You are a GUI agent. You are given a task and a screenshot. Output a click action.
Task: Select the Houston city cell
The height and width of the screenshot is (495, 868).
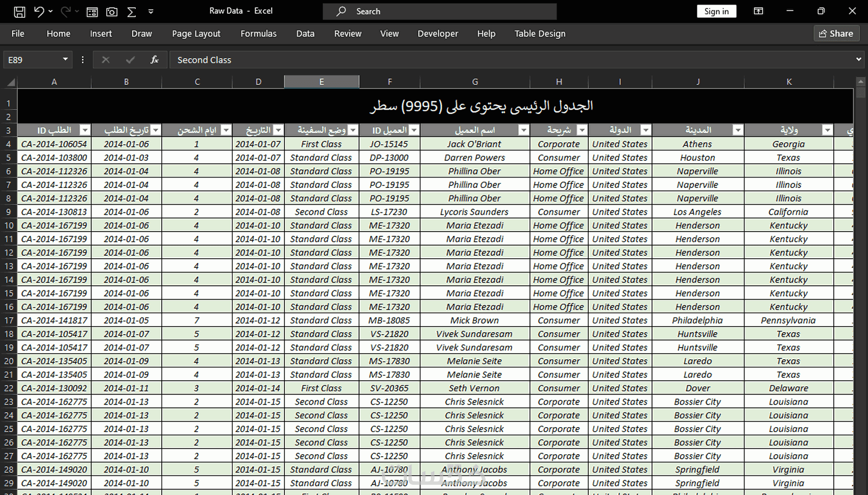pyautogui.click(x=697, y=158)
